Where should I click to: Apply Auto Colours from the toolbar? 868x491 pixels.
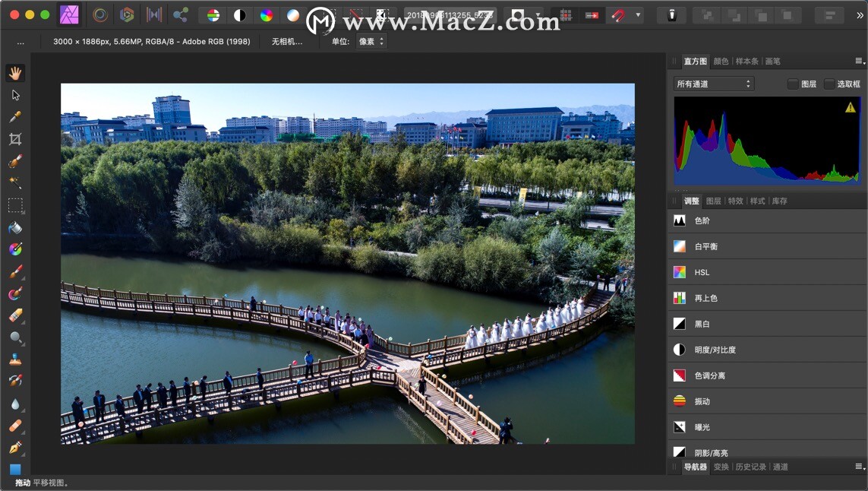coord(267,15)
